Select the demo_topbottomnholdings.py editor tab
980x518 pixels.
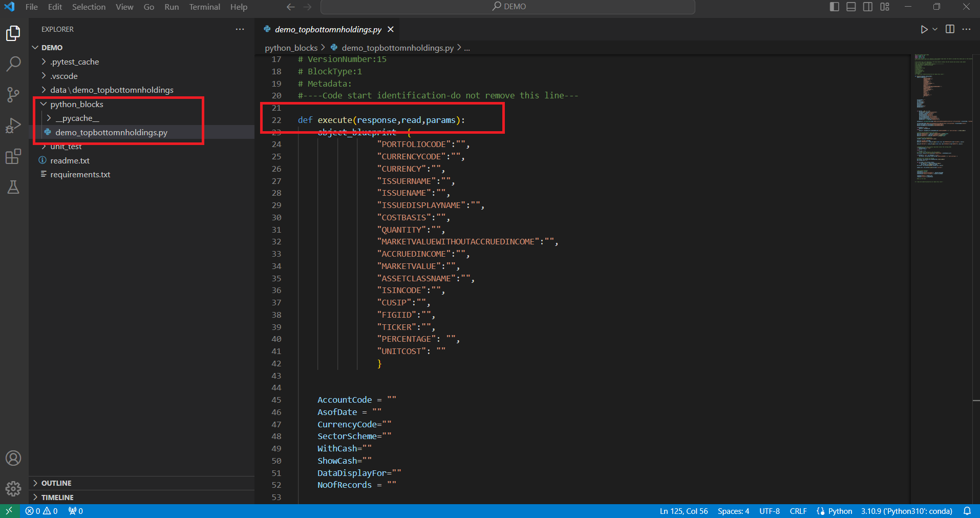(x=328, y=29)
